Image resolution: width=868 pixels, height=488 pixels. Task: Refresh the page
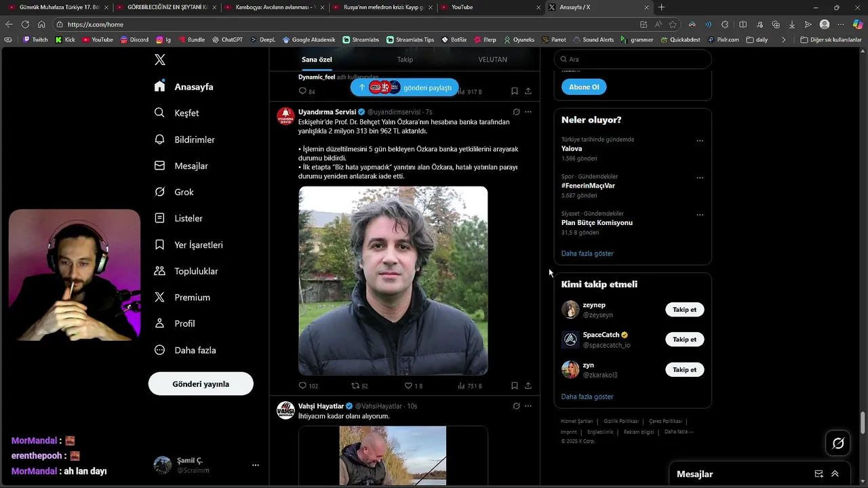[25, 24]
